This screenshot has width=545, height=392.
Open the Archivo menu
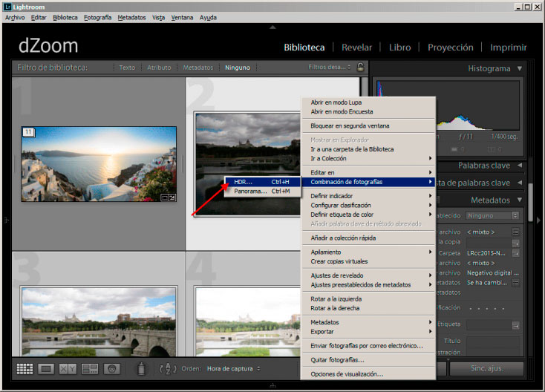(x=15, y=17)
